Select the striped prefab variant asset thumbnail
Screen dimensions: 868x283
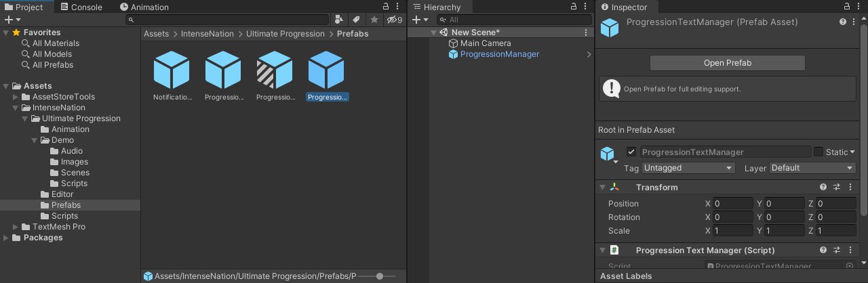coord(275,70)
